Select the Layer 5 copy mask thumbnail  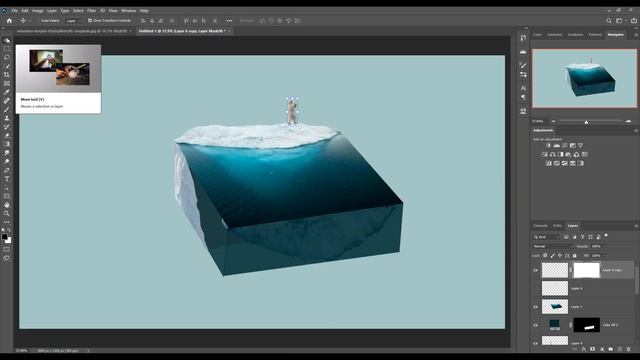tap(587, 270)
